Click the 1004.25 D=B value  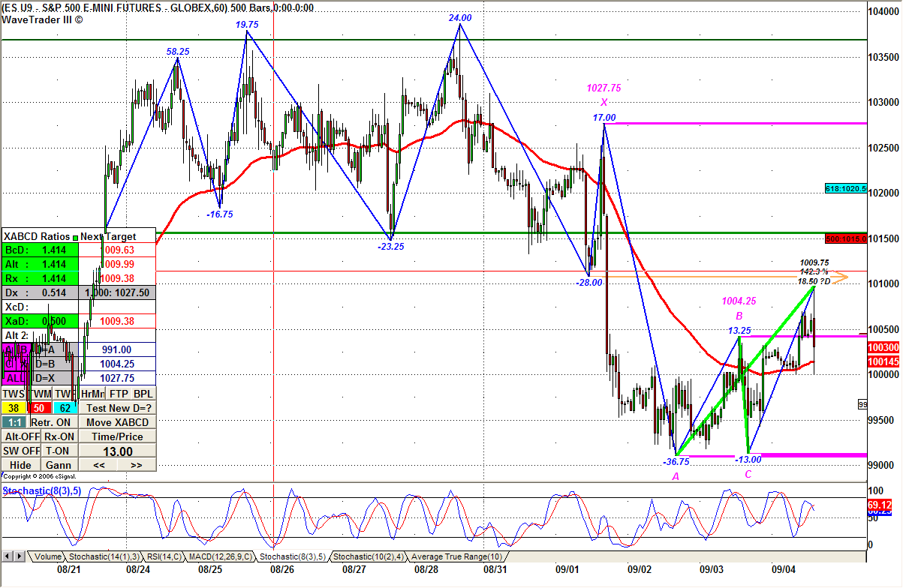[118, 364]
